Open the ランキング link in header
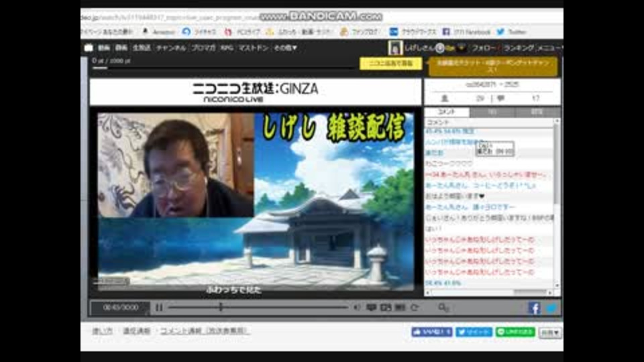 click(519, 48)
